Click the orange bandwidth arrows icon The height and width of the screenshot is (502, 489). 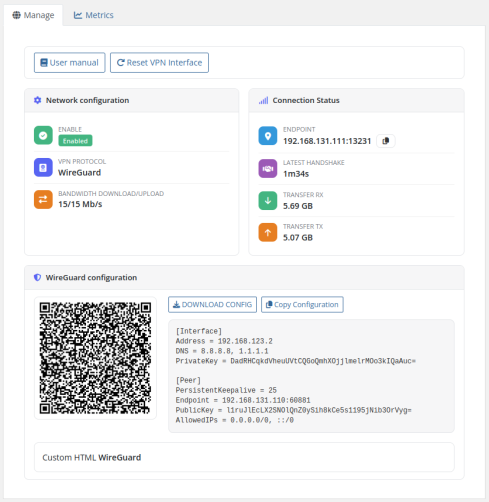[43, 199]
